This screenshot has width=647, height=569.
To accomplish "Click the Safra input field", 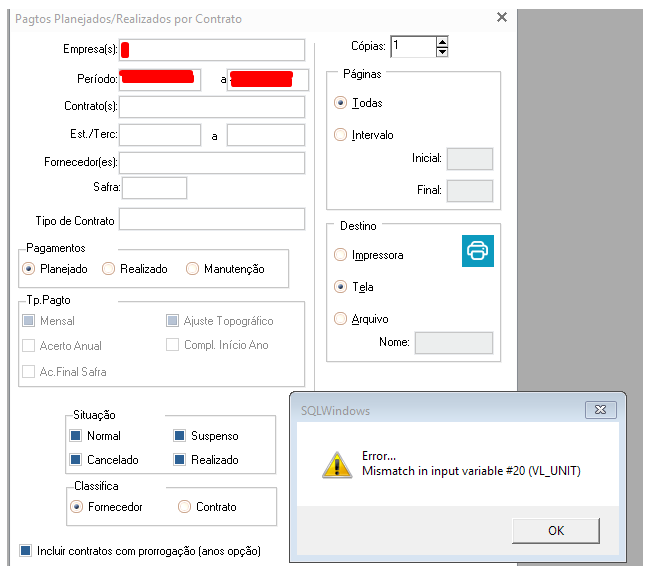I will [154, 188].
